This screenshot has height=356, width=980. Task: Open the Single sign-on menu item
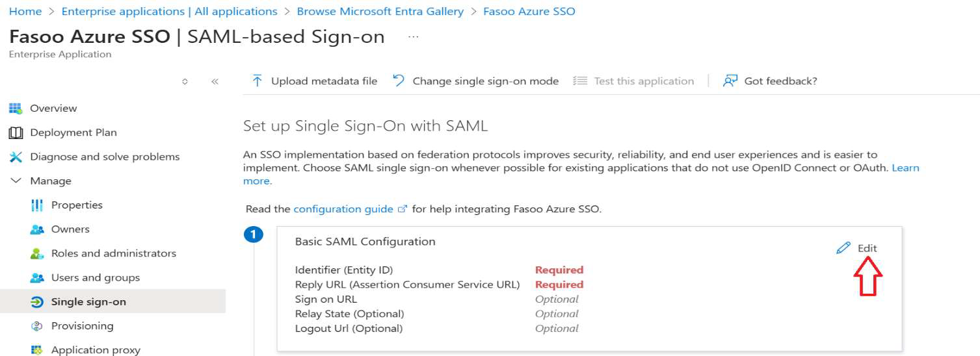tap(88, 302)
